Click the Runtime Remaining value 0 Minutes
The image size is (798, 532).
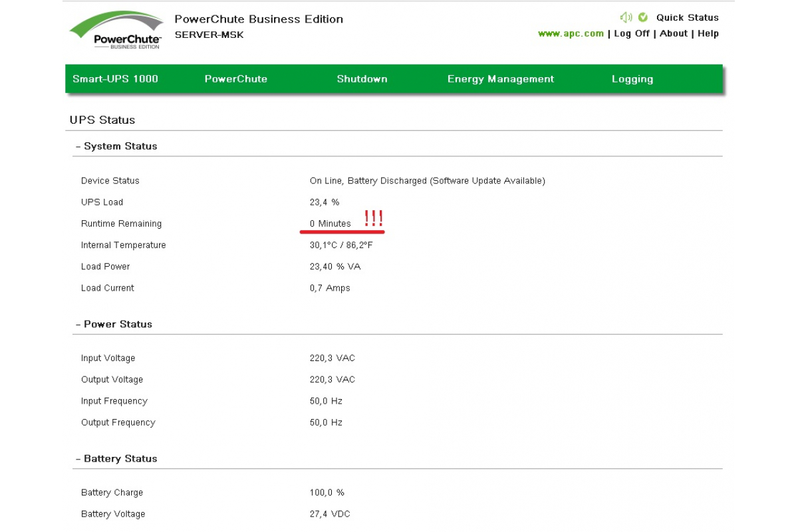coord(331,223)
